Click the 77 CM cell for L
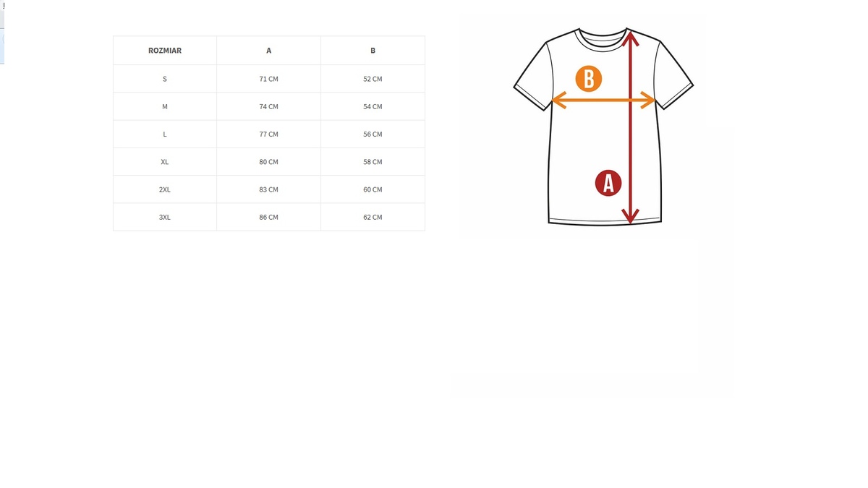This screenshot has width=868, height=488. [269, 134]
